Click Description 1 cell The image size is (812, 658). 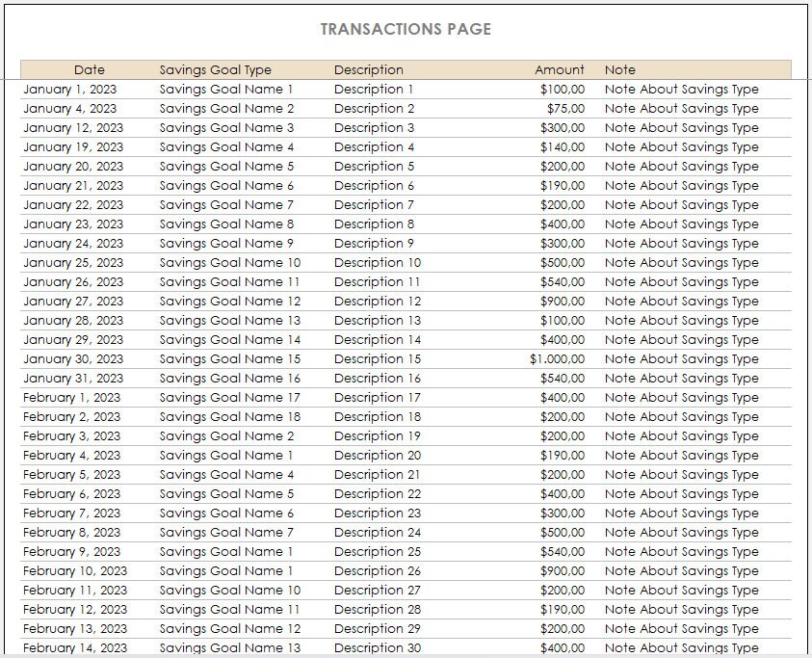click(x=373, y=89)
